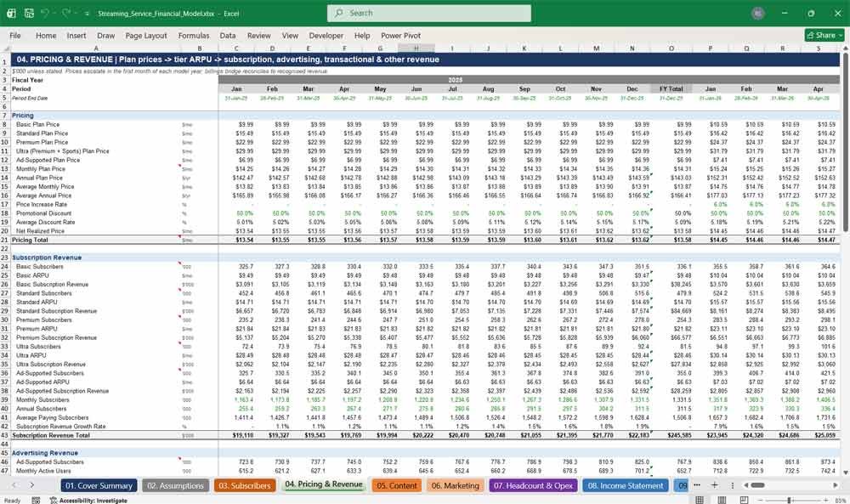
Task: Open the Data ribbon tab
Action: [x=228, y=35]
